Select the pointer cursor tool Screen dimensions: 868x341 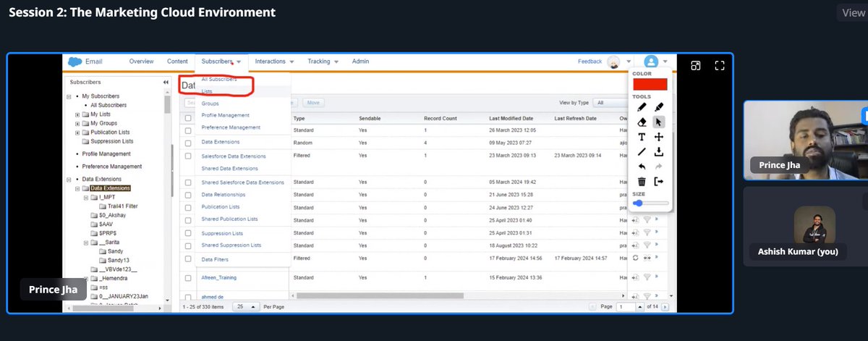(x=659, y=122)
